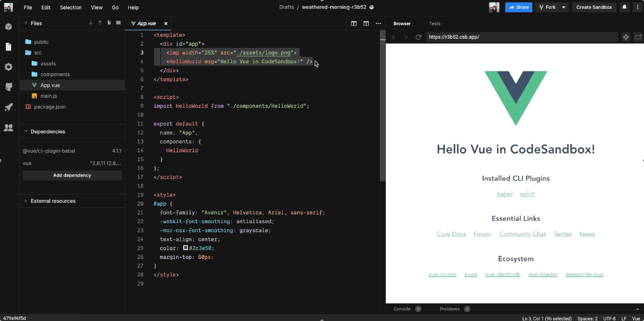644x321 pixels.
Task: Open the Selection menu
Action: [71, 8]
